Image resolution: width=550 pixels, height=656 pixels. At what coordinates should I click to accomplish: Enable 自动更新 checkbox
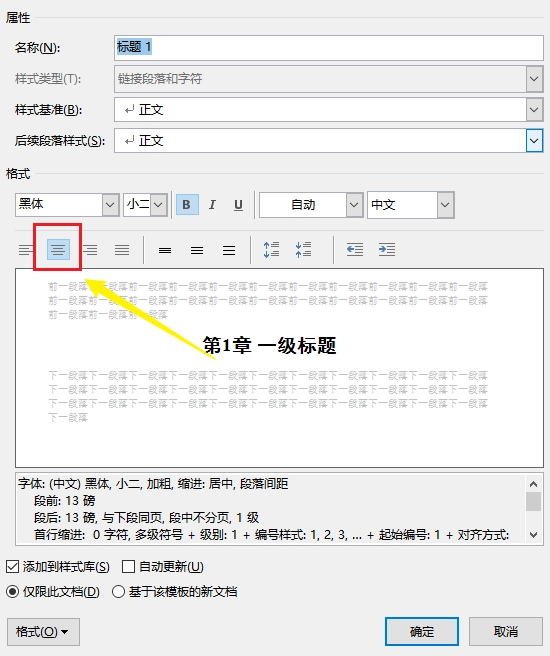128,567
